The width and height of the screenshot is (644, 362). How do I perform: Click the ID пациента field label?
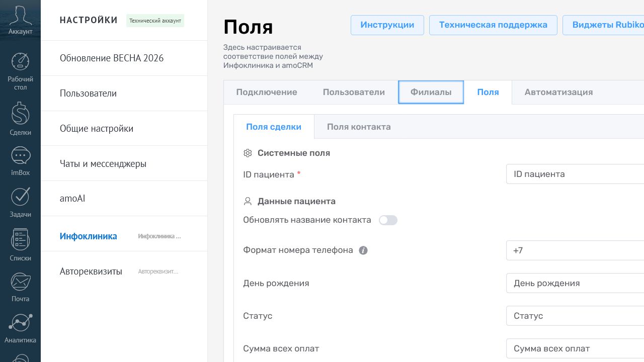[269, 174]
